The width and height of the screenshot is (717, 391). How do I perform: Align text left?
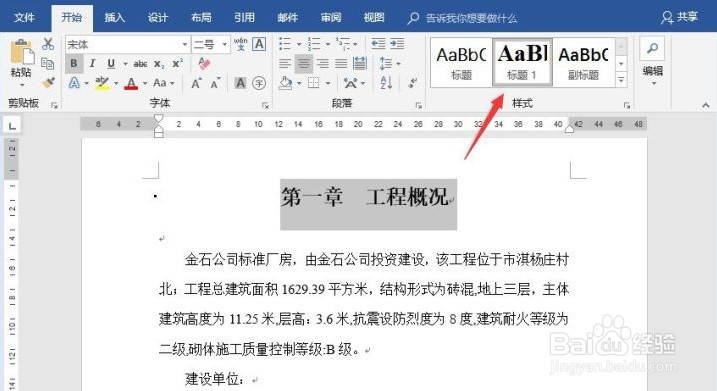click(x=285, y=64)
